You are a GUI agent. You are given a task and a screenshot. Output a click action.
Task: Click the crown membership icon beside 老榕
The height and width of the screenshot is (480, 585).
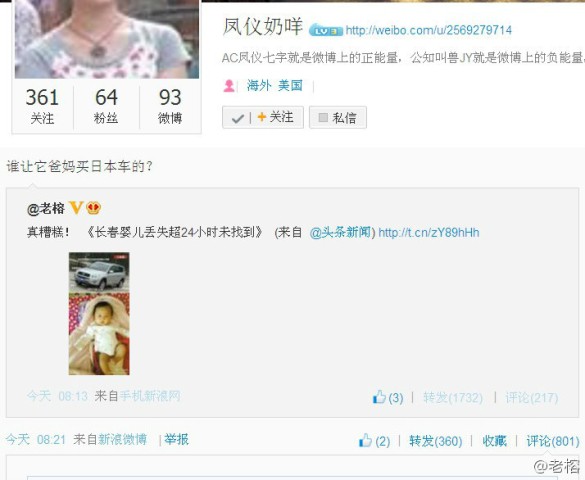click(93, 208)
